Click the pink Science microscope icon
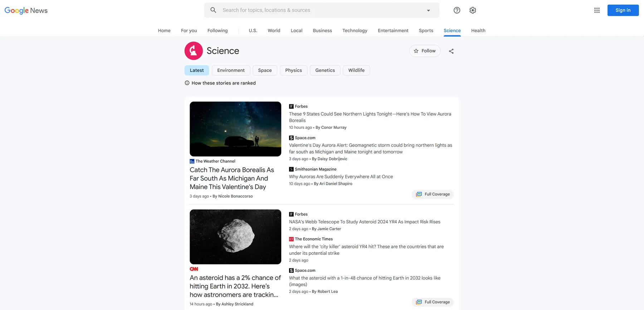Image resolution: width=644 pixels, height=310 pixels. click(x=194, y=51)
